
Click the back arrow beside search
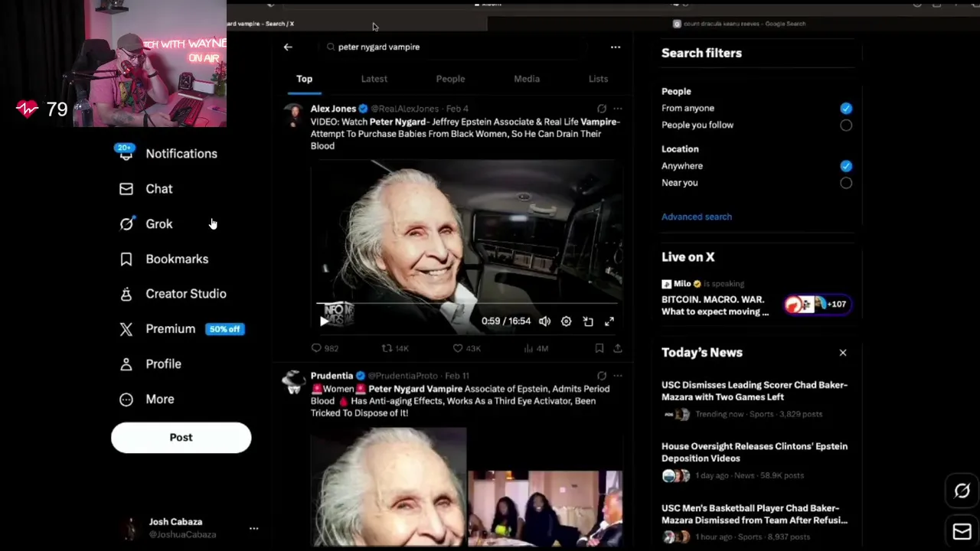click(288, 47)
